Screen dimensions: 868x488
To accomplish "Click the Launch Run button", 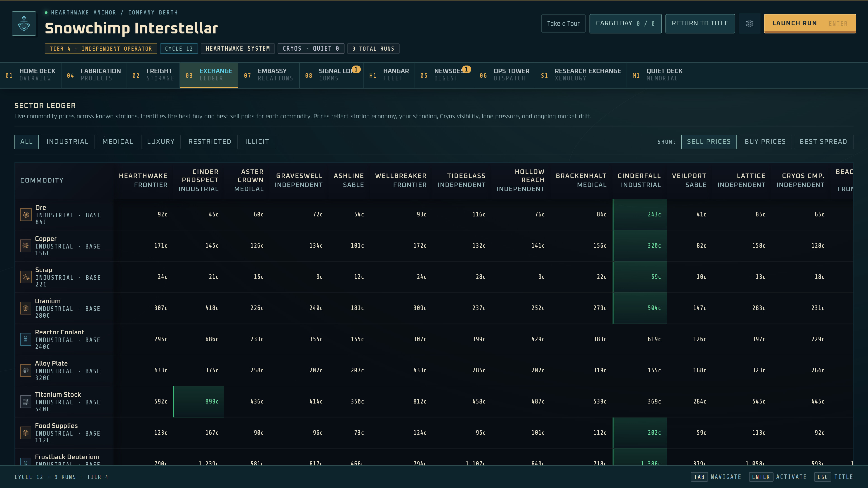I will 810,23.
